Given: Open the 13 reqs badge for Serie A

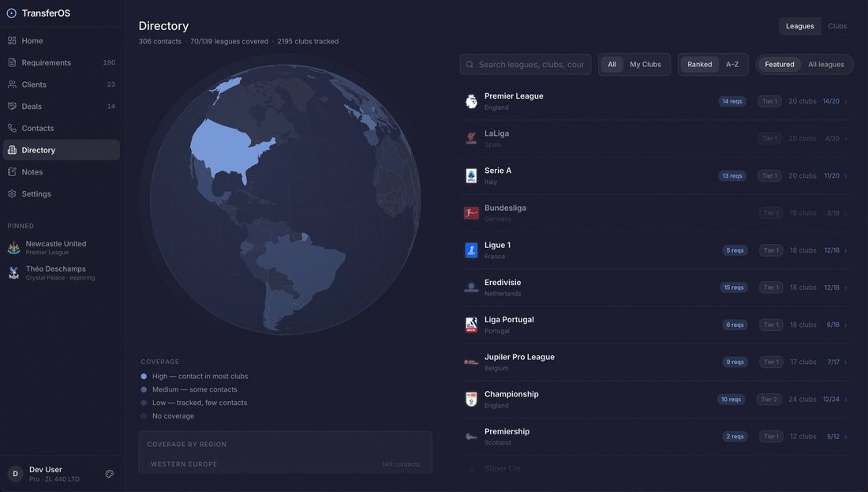Looking at the screenshot, I should tap(731, 175).
